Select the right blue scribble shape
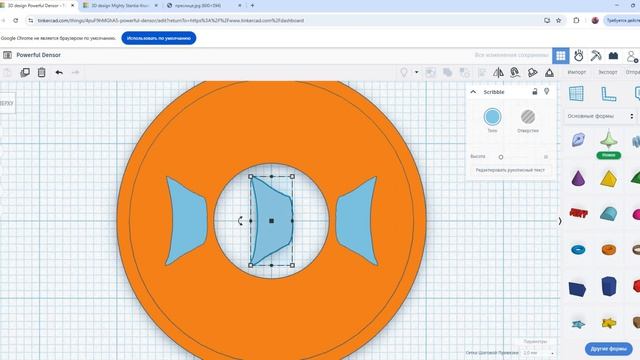Screen dimensions: 640x360 (357, 221)
